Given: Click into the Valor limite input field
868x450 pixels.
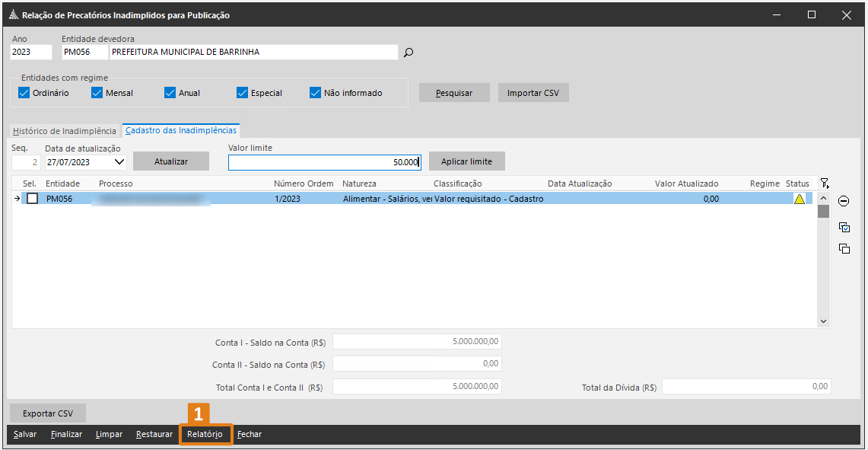Looking at the screenshot, I should (324, 162).
